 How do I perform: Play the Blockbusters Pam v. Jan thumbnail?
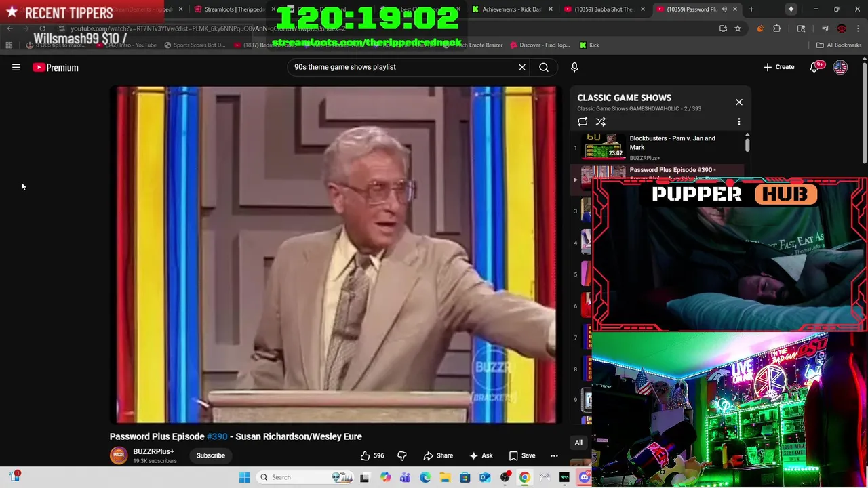[x=604, y=146]
